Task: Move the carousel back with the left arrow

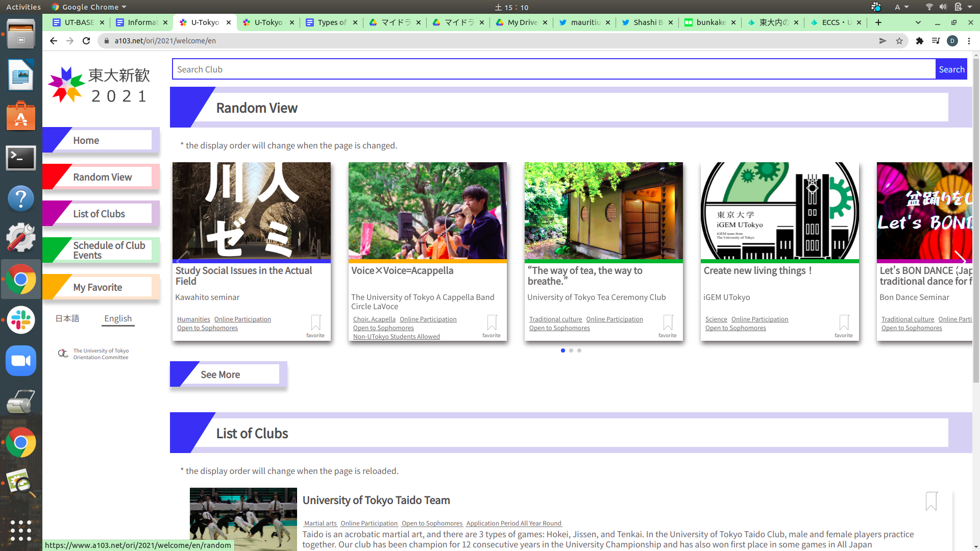Action: coord(183,258)
